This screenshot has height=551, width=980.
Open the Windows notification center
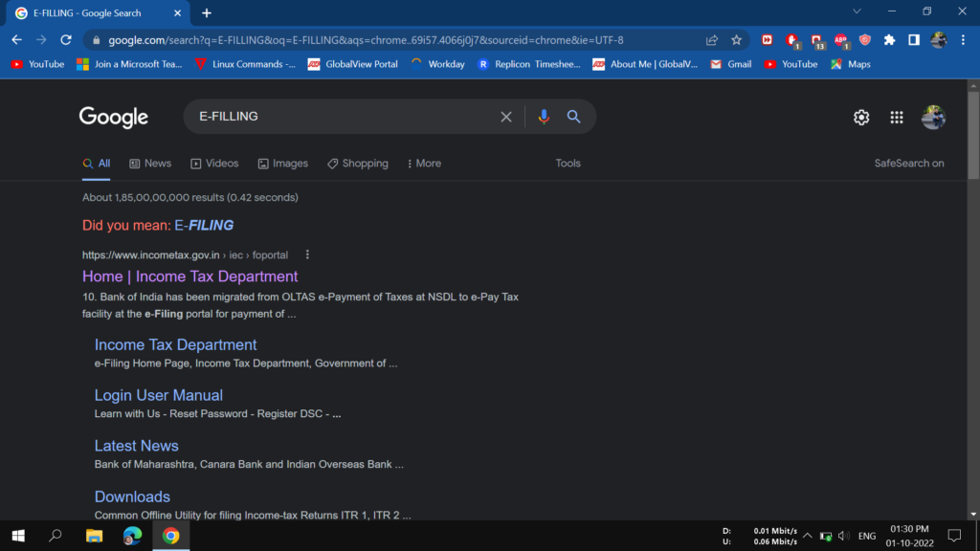click(x=954, y=536)
